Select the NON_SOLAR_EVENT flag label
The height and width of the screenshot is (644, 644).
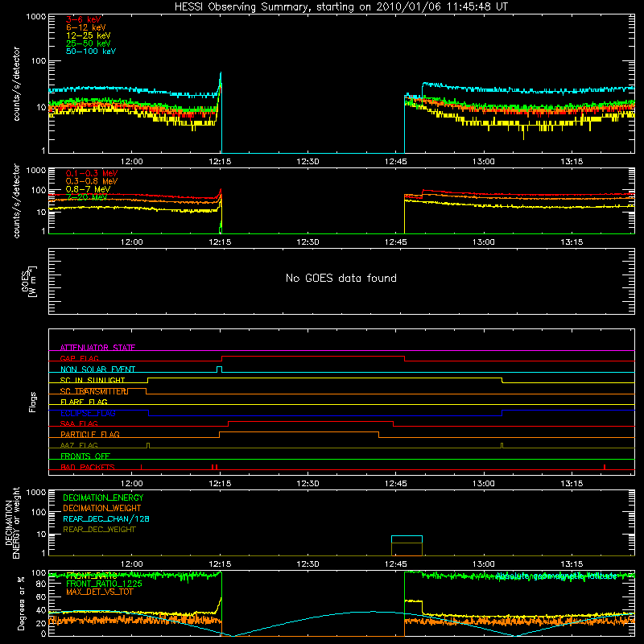[x=97, y=369]
